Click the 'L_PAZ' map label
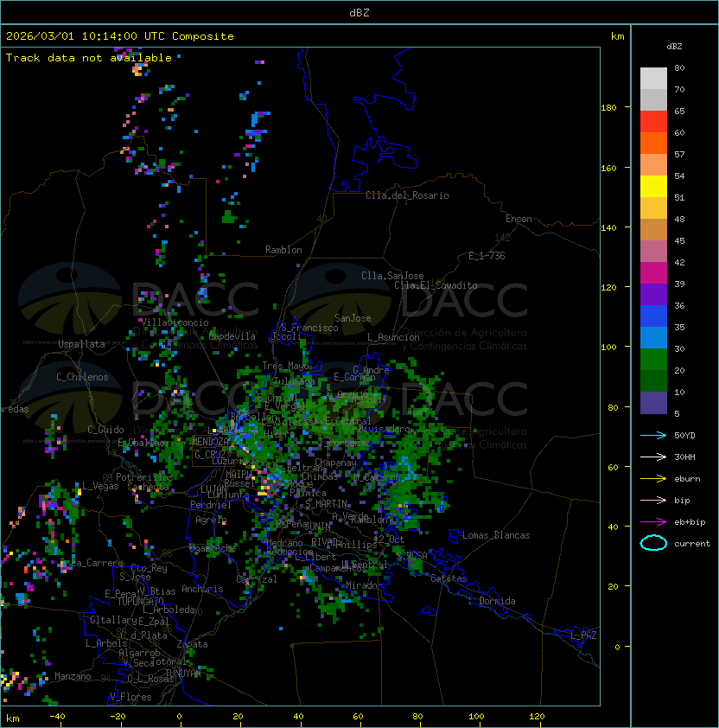This screenshot has width=719, height=728. [x=583, y=635]
